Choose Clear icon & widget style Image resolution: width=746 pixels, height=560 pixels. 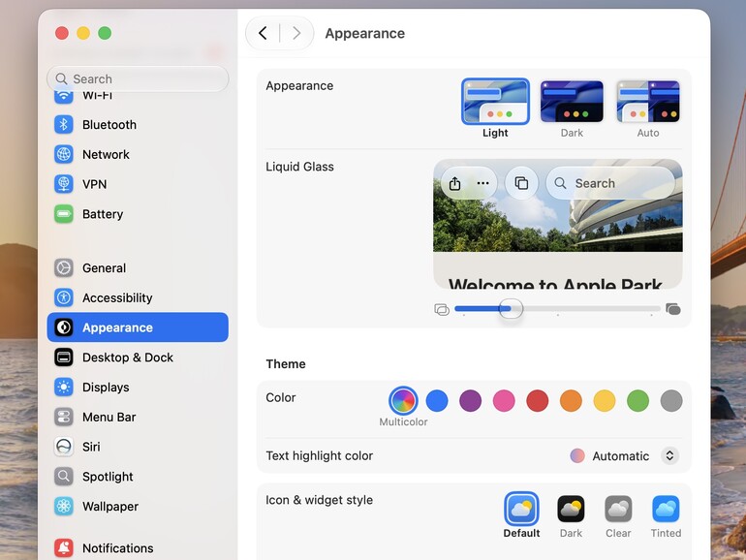pos(618,509)
